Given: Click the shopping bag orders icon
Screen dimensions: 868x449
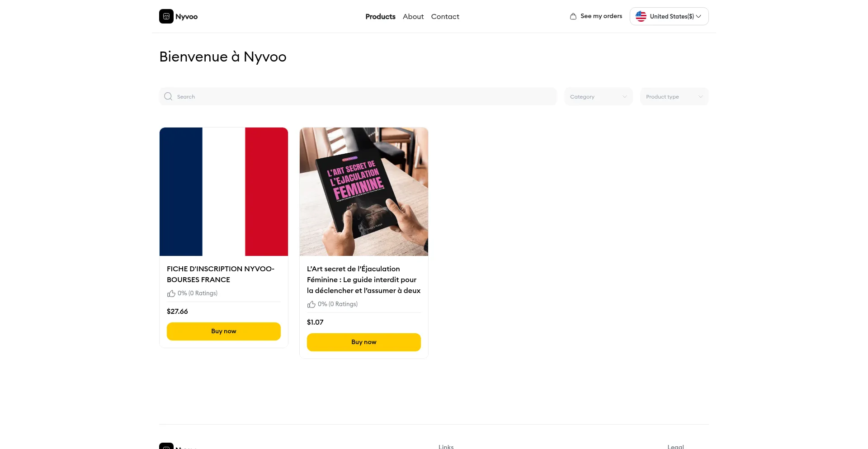Looking at the screenshot, I should [573, 16].
